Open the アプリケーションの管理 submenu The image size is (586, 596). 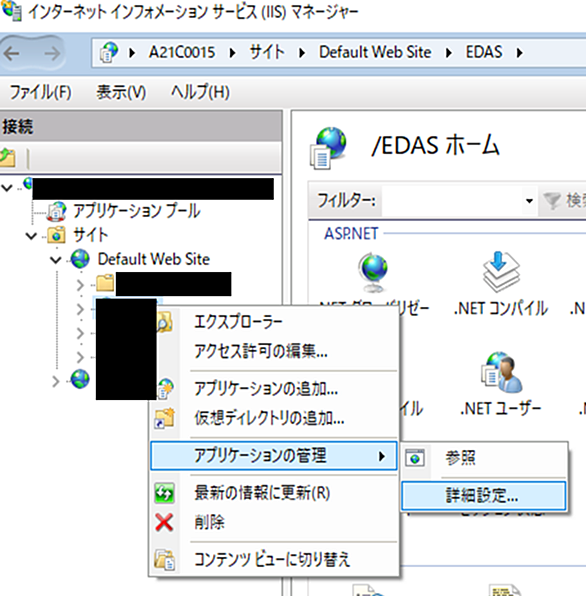[x=274, y=455]
